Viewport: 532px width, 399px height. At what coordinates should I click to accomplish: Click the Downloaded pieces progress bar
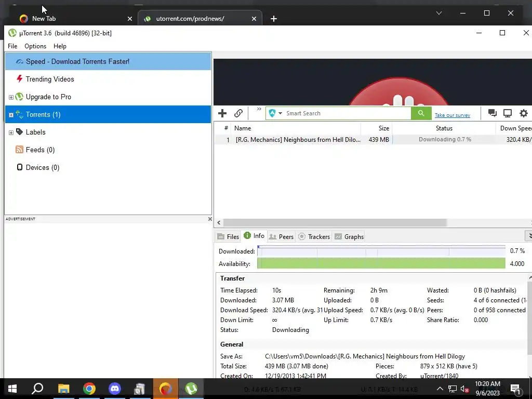(x=381, y=251)
